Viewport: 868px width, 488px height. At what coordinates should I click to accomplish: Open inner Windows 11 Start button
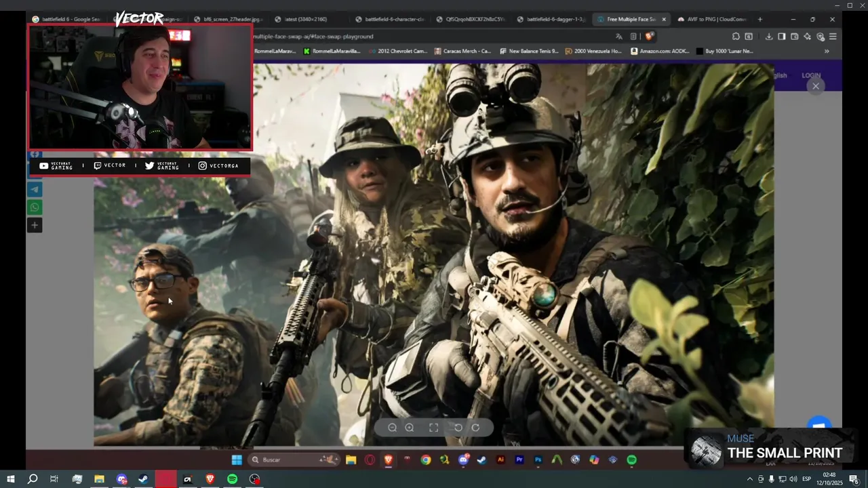pos(237,460)
